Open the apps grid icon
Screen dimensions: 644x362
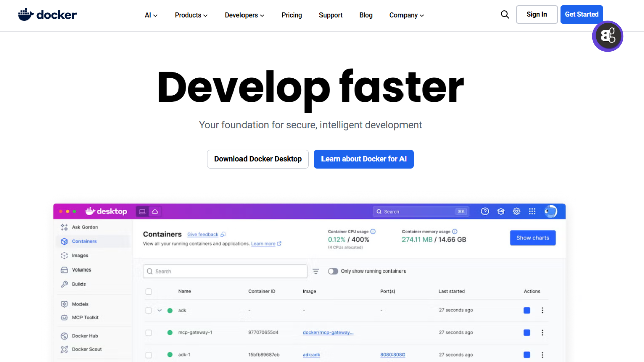pyautogui.click(x=532, y=212)
